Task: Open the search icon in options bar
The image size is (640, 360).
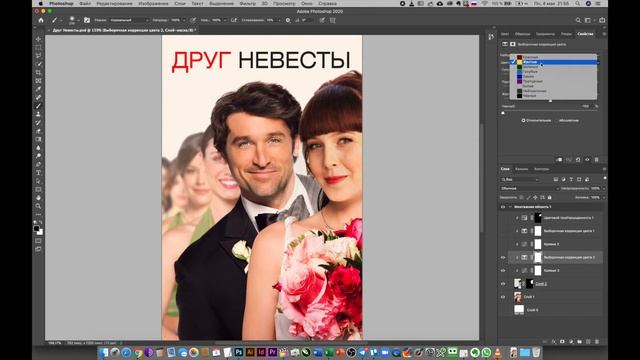Action: click(x=578, y=20)
